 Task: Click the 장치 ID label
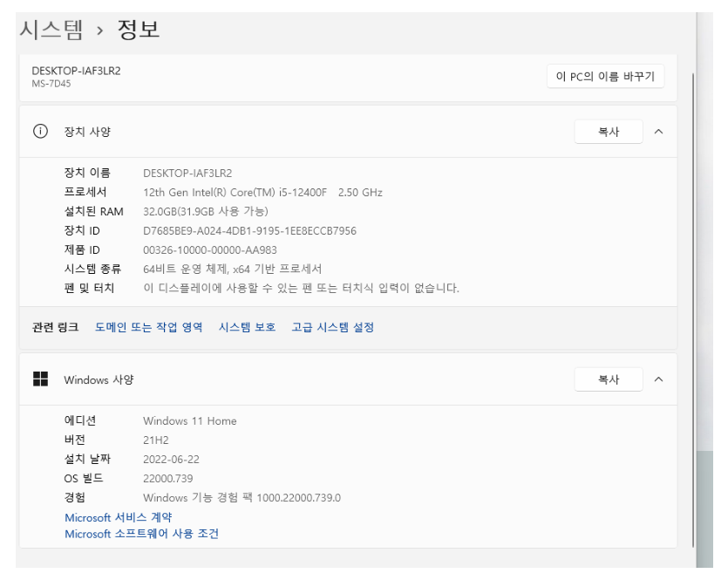point(82,231)
